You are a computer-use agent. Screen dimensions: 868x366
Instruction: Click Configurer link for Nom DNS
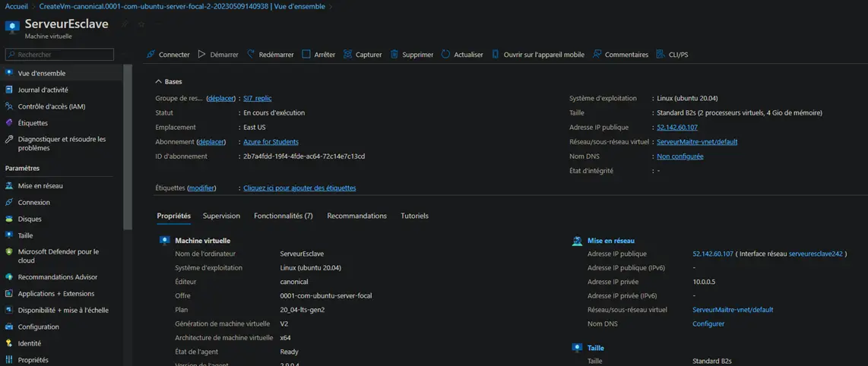tap(708, 323)
